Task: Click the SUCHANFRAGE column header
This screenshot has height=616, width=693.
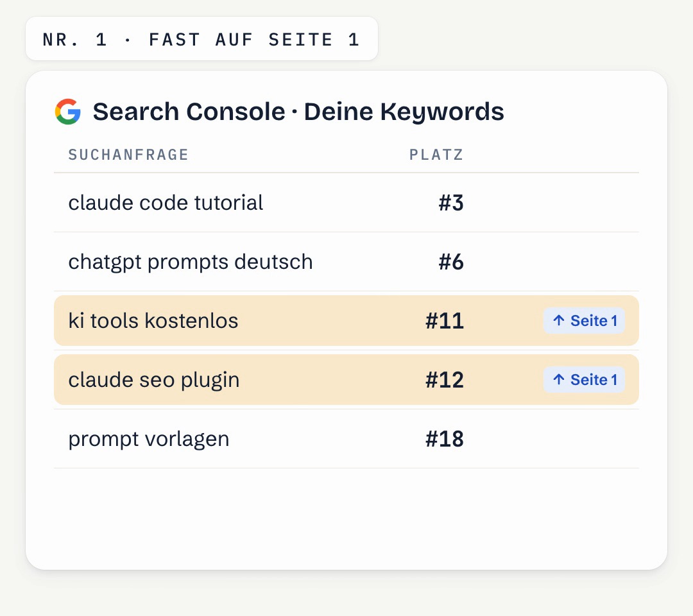Action: click(128, 155)
